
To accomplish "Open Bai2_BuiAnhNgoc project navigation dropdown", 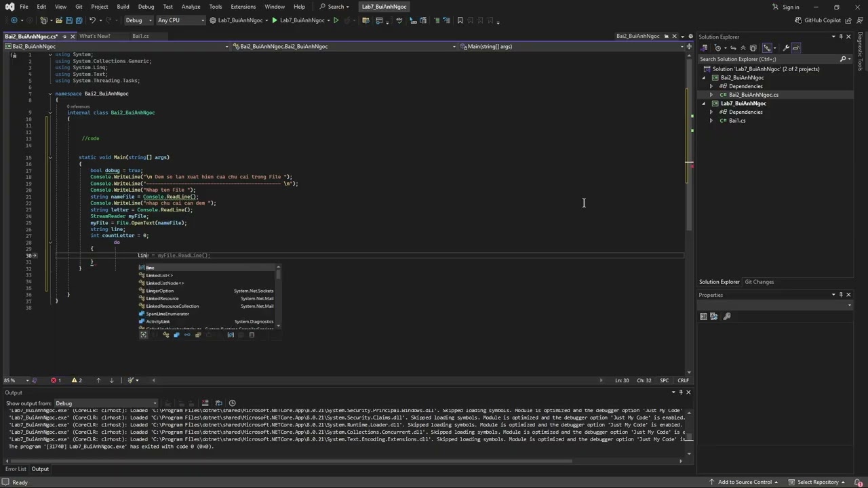I will coord(115,46).
